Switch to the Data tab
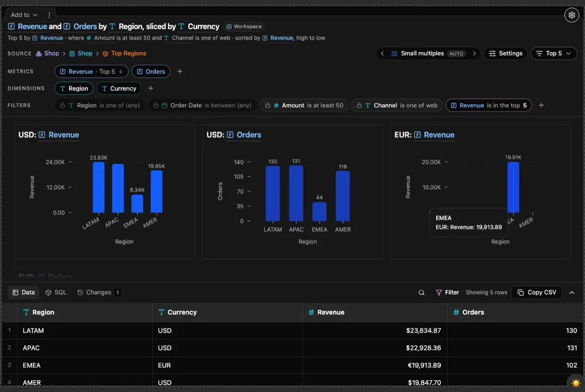The height and width of the screenshot is (392, 585). (x=23, y=293)
